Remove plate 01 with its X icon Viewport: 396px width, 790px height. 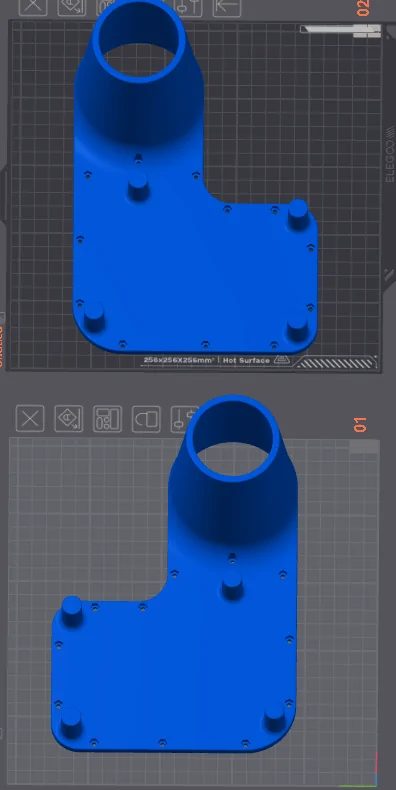(x=30, y=419)
